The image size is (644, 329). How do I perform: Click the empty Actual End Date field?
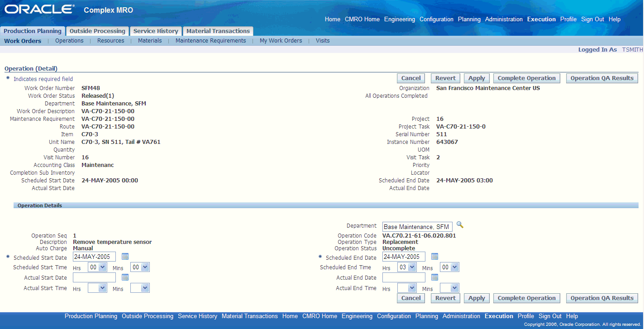tap(404, 277)
